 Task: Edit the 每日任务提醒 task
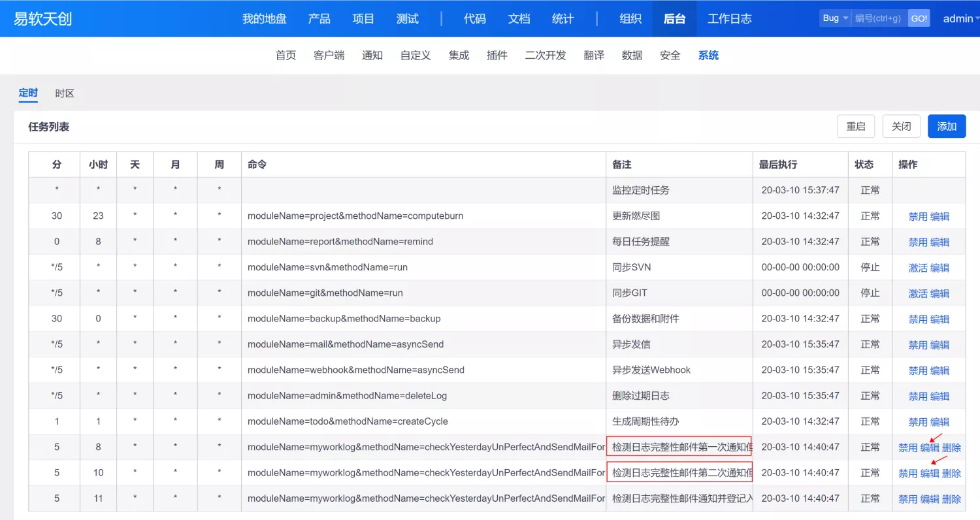(940, 242)
